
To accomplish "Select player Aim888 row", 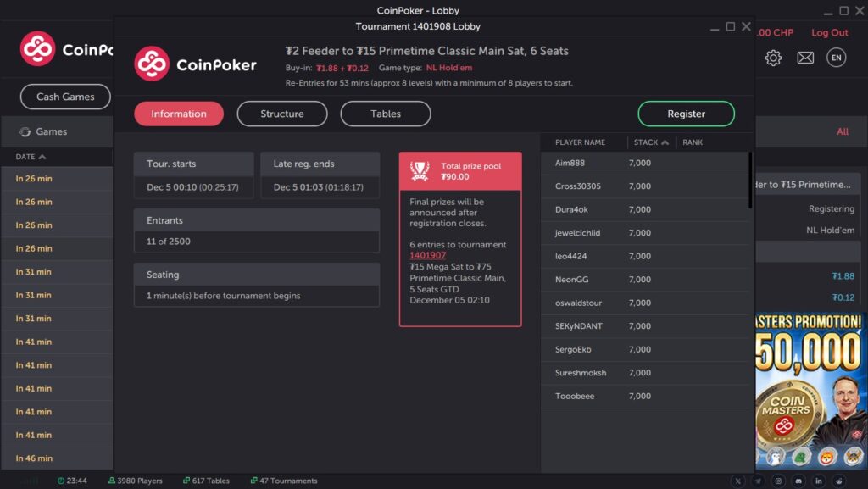I will click(644, 164).
